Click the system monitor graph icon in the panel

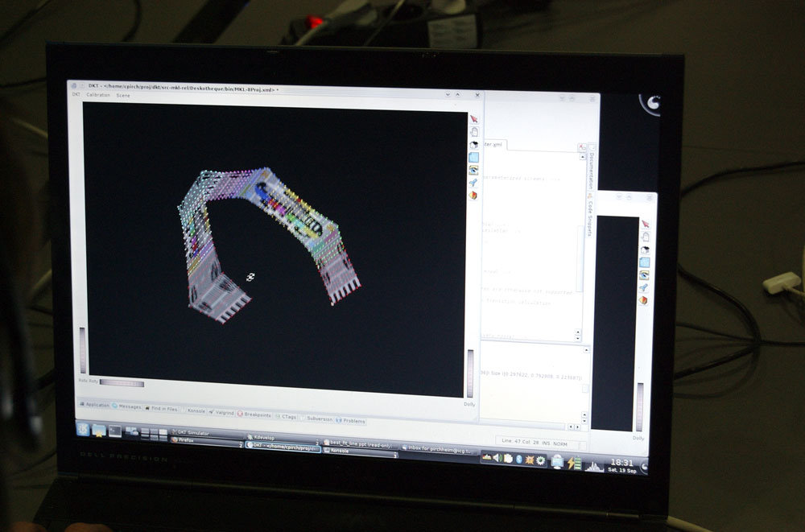(595, 466)
